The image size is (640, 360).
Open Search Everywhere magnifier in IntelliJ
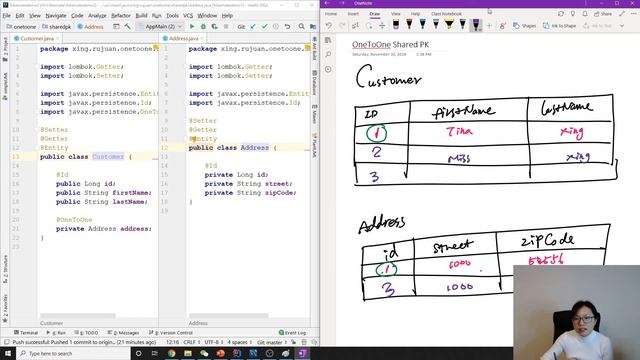coord(301,27)
